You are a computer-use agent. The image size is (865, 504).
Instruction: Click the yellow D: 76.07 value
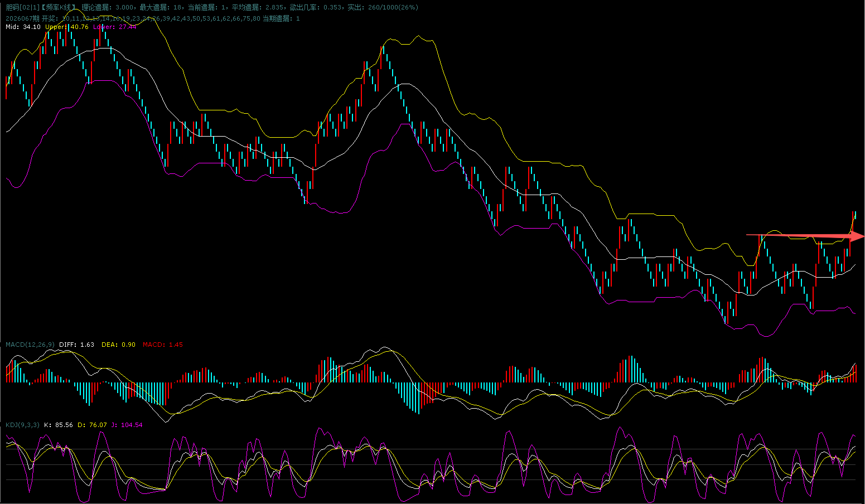(x=92, y=425)
